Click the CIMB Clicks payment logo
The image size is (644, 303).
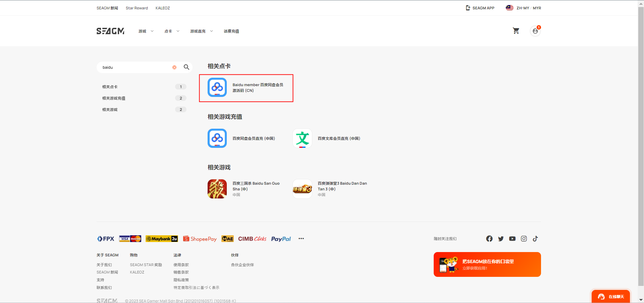click(252, 239)
